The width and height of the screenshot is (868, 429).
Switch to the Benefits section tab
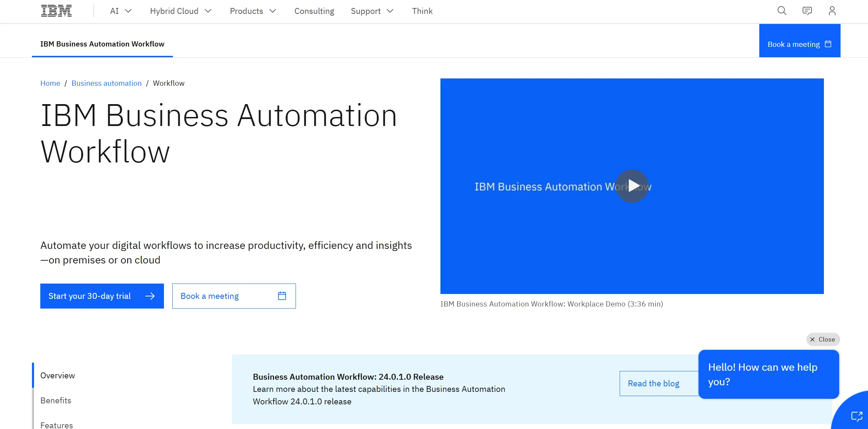(x=56, y=400)
